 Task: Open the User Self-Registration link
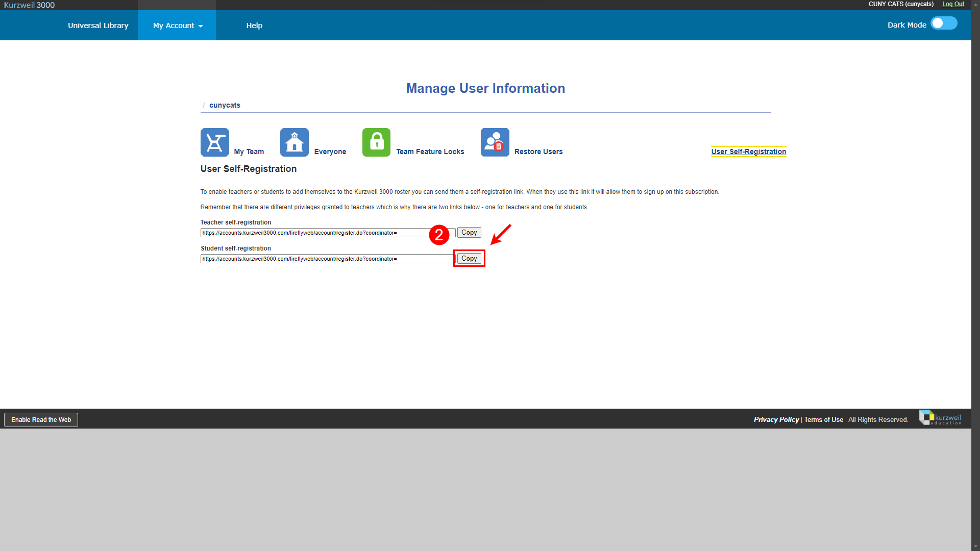pyautogui.click(x=749, y=152)
